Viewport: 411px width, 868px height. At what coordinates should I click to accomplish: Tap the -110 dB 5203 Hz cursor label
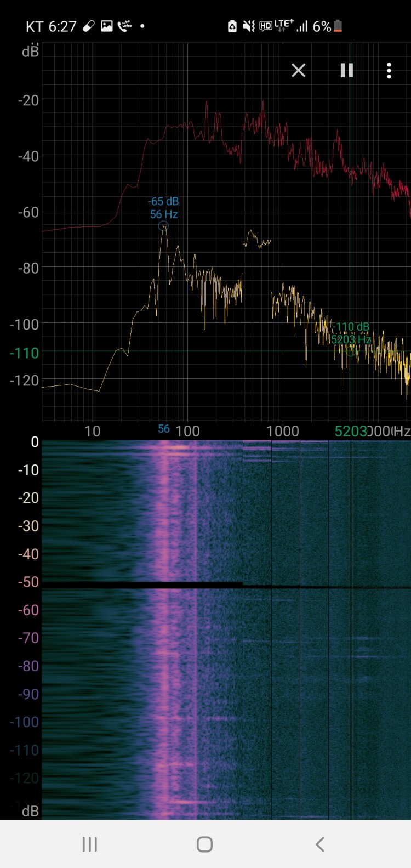351,333
